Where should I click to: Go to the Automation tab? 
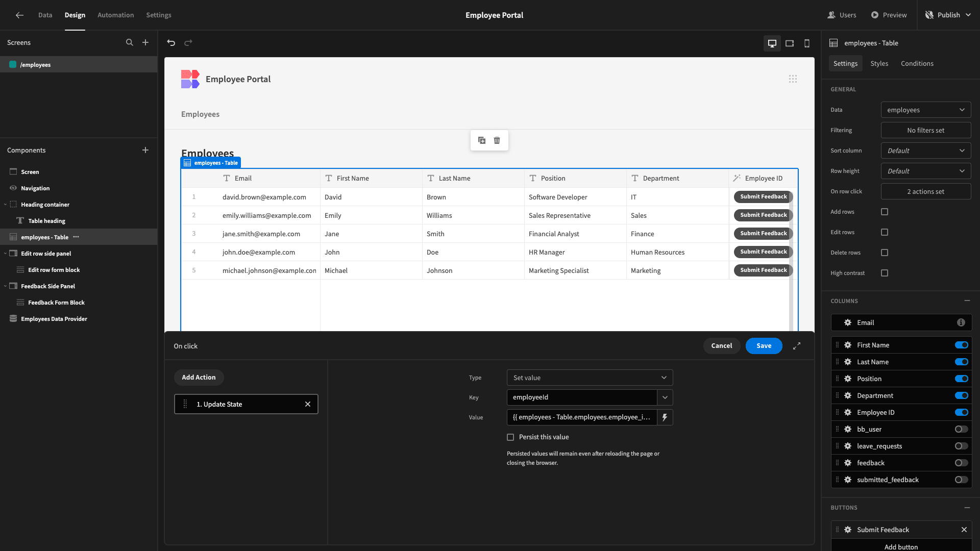[x=116, y=15]
